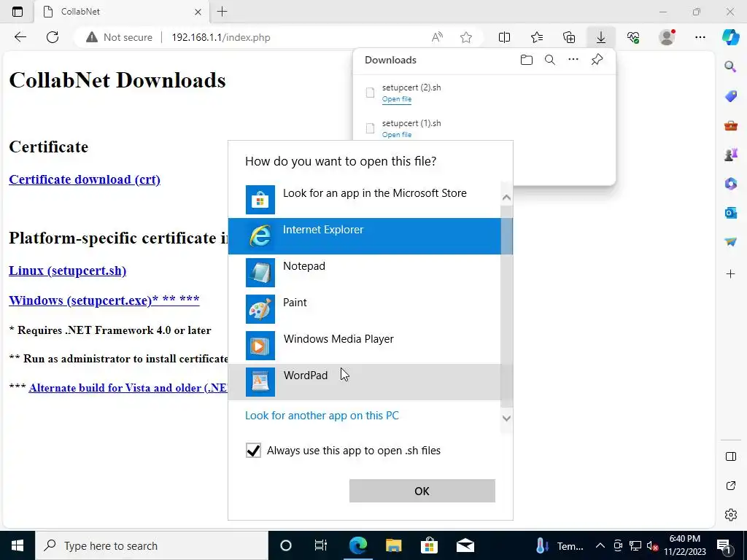747x560 pixels.
Task: Click the app list scroll down arrow
Action: coord(506,419)
